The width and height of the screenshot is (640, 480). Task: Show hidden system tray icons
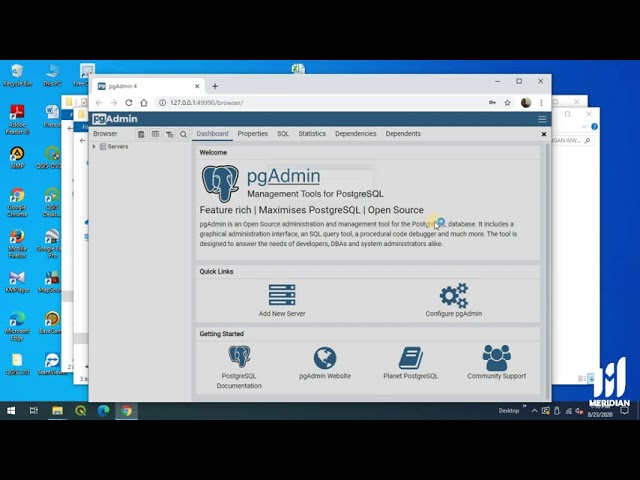pyautogui.click(x=534, y=411)
